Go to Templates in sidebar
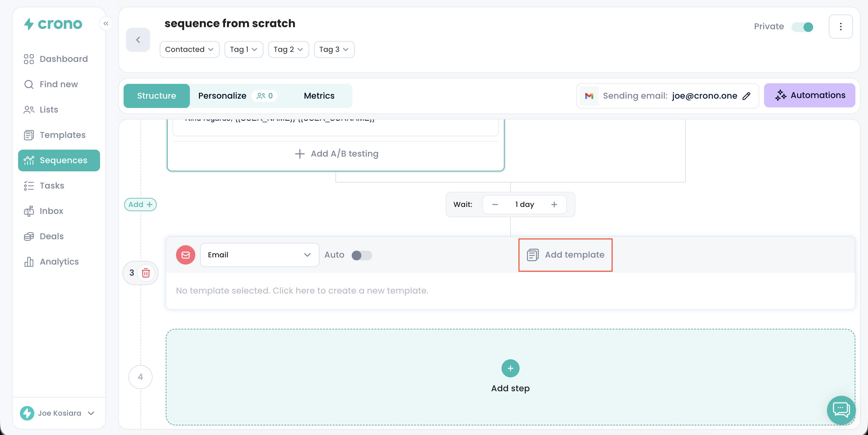This screenshot has height=435, width=868. [x=62, y=135]
